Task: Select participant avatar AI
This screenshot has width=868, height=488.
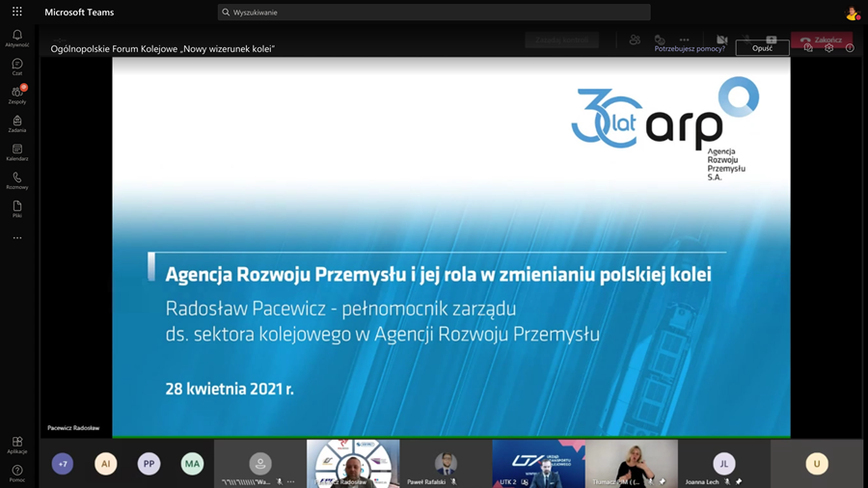Action: pos(106,464)
